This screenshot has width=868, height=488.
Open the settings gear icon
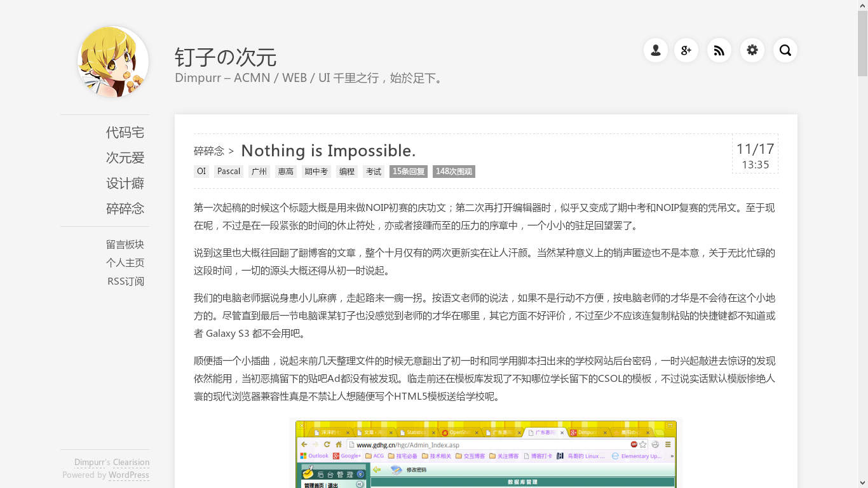pos(752,50)
